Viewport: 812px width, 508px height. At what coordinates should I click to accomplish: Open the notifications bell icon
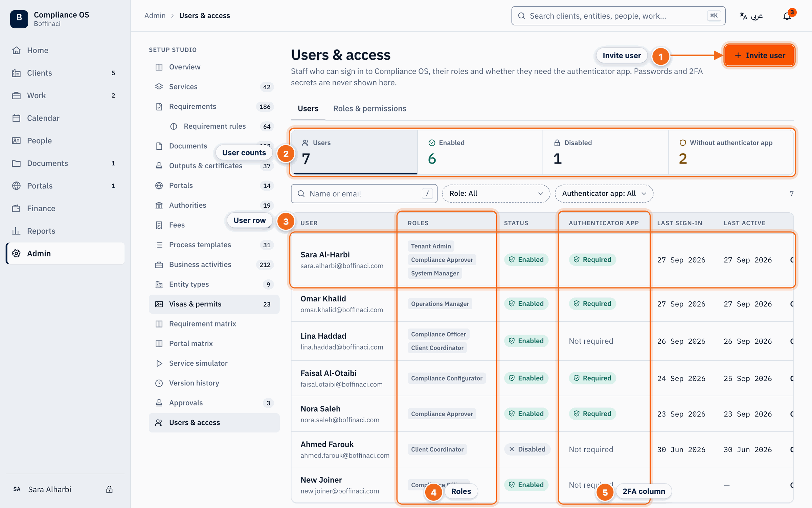pyautogui.click(x=787, y=16)
